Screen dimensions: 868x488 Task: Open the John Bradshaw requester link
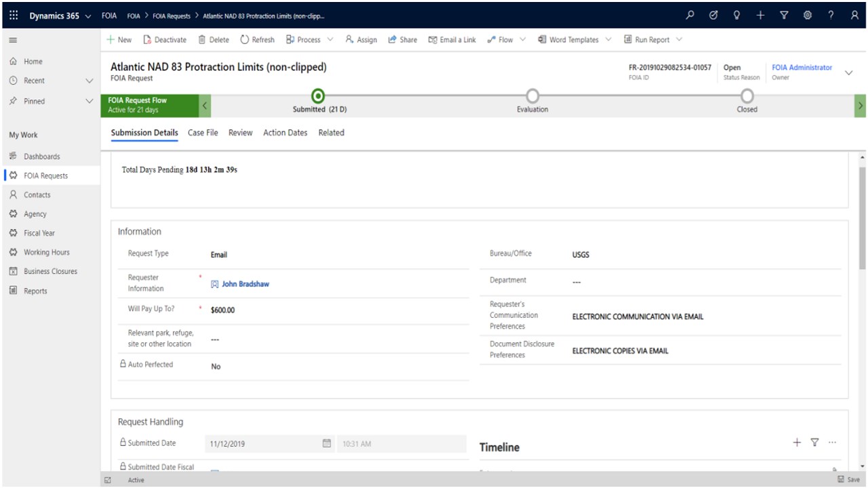click(245, 284)
